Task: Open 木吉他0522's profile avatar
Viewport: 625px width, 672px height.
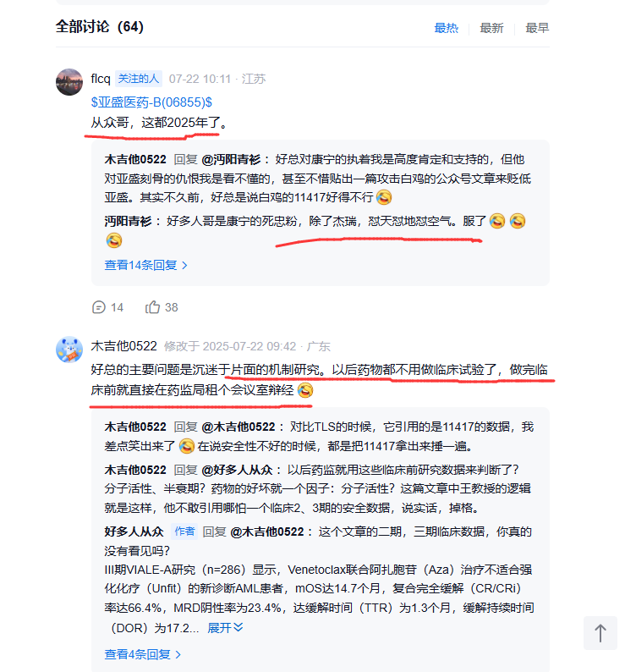Action: (69, 350)
